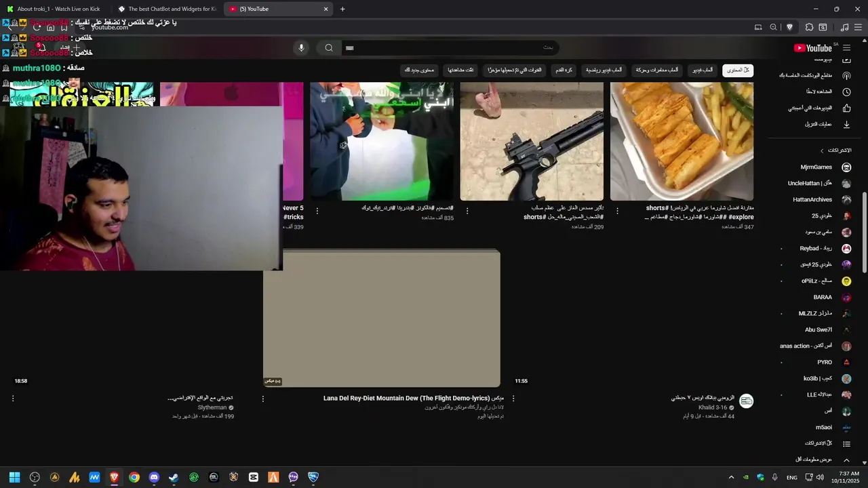Screen dimensions: 868x488
Task: Open browser extensions puzzle icon
Action: pyautogui.click(x=809, y=27)
